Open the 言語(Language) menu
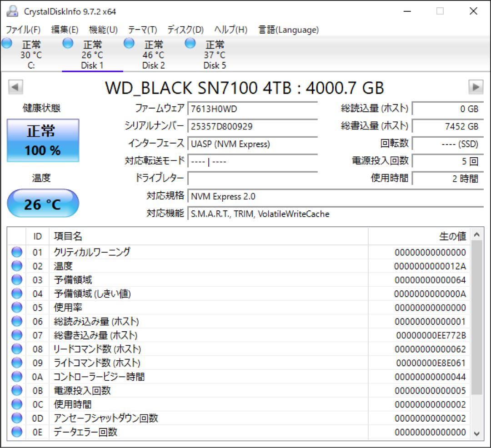 point(288,30)
